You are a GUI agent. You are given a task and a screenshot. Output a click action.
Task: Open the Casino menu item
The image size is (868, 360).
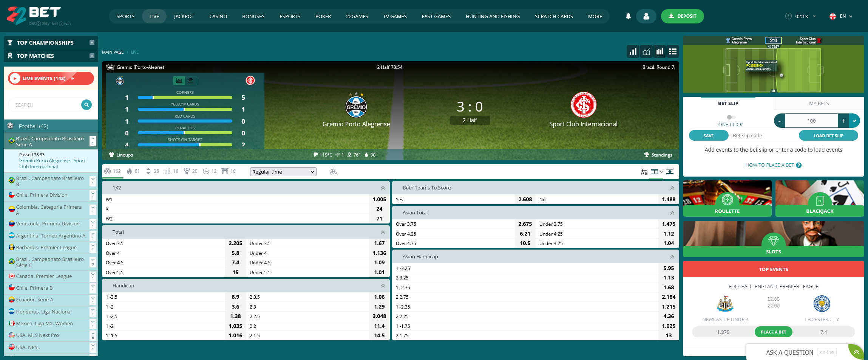218,16
